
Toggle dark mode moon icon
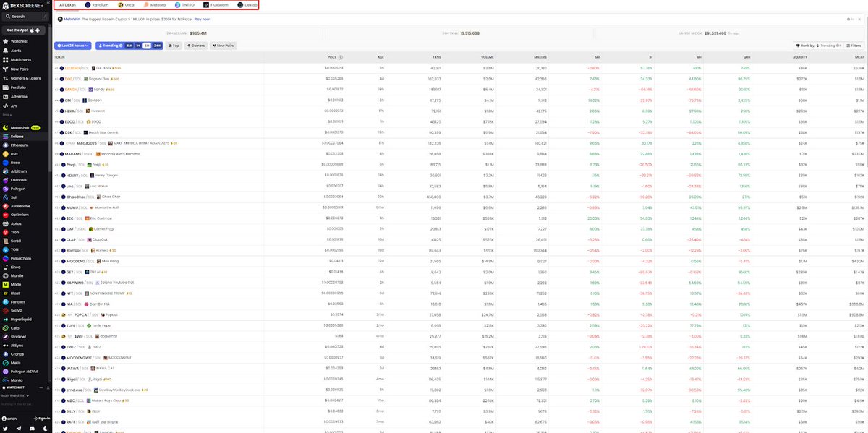pyautogui.click(x=46, y=427)
